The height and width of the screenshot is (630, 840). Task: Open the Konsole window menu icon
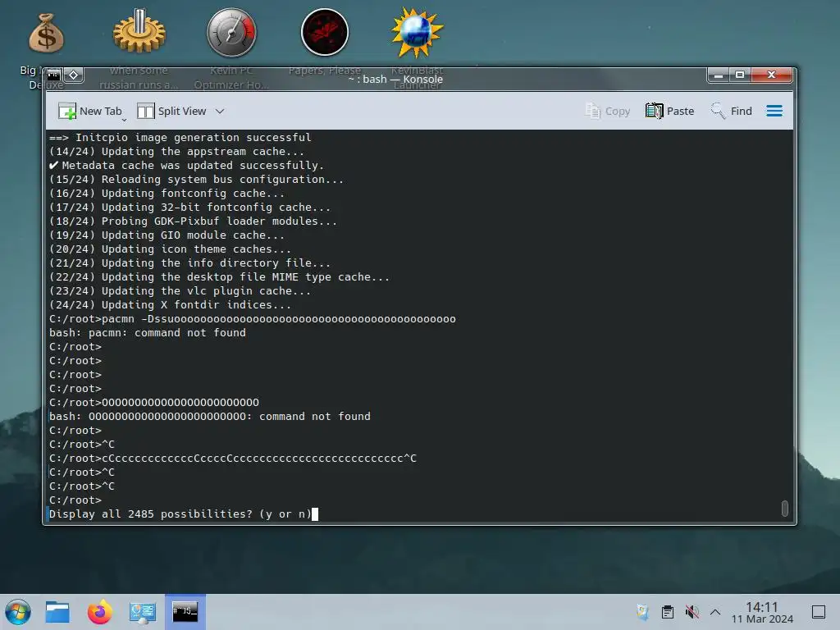click(53, 75)
